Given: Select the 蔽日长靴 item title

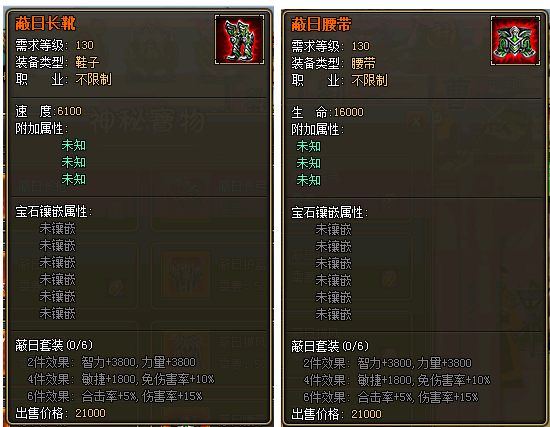Looking at the screenshot, I should 45,24.
